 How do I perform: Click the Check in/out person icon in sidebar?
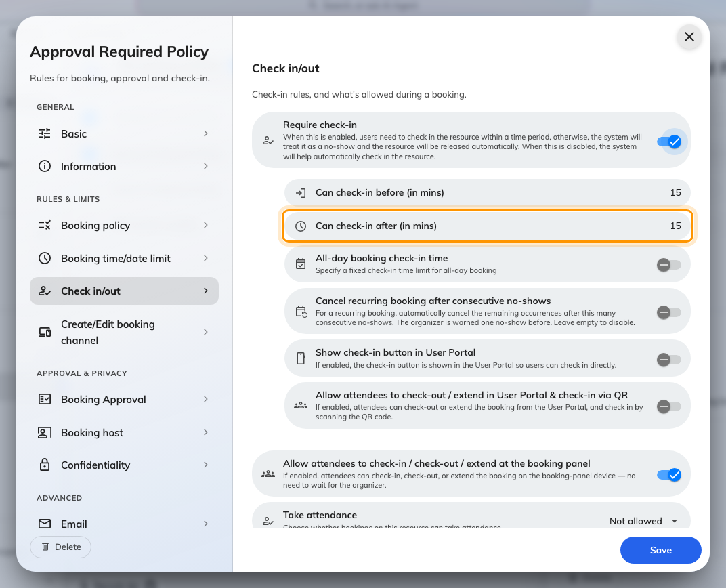coord(45,291)
